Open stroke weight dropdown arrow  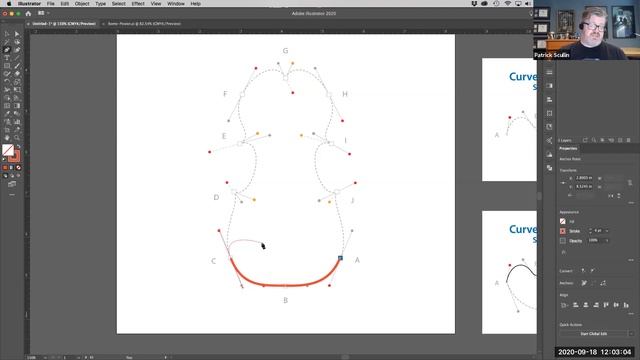607,231
